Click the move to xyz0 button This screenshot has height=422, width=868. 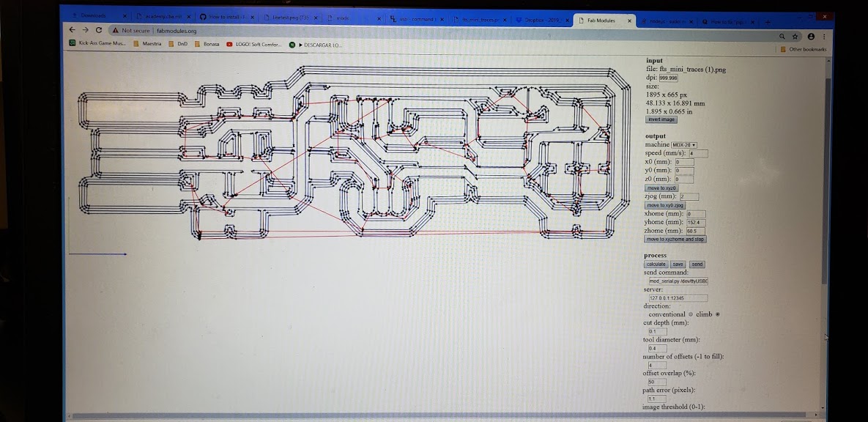(x=661, y=188)
